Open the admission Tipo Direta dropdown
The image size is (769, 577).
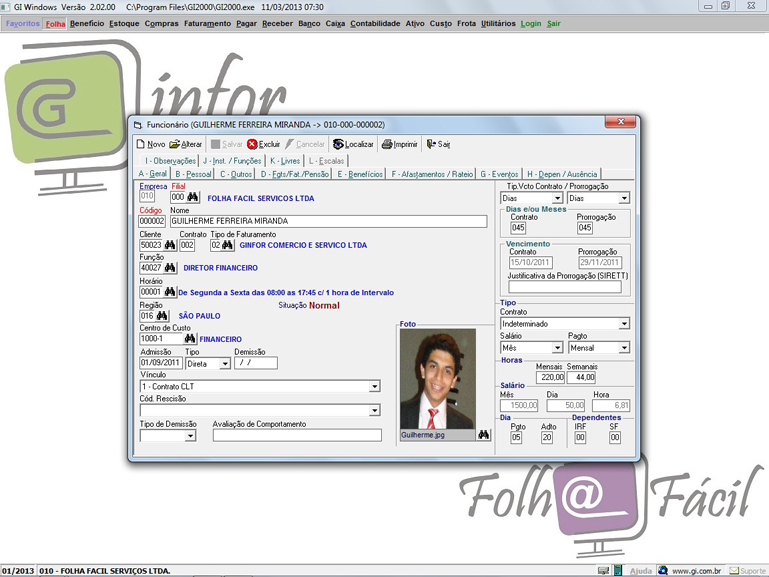click(x=225, y=364)
